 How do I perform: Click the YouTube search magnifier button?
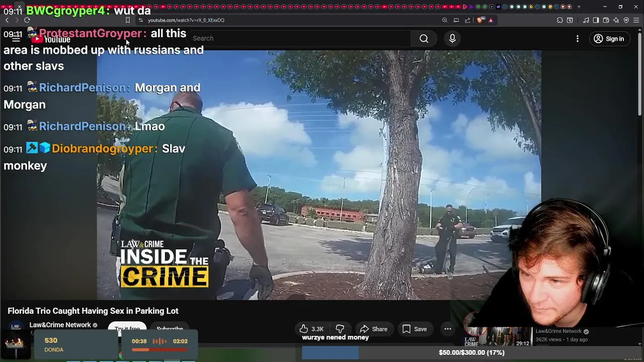pos(424,39)
